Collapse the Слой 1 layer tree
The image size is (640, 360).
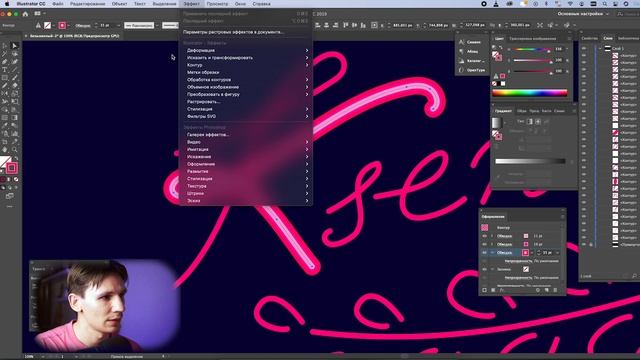600,48
